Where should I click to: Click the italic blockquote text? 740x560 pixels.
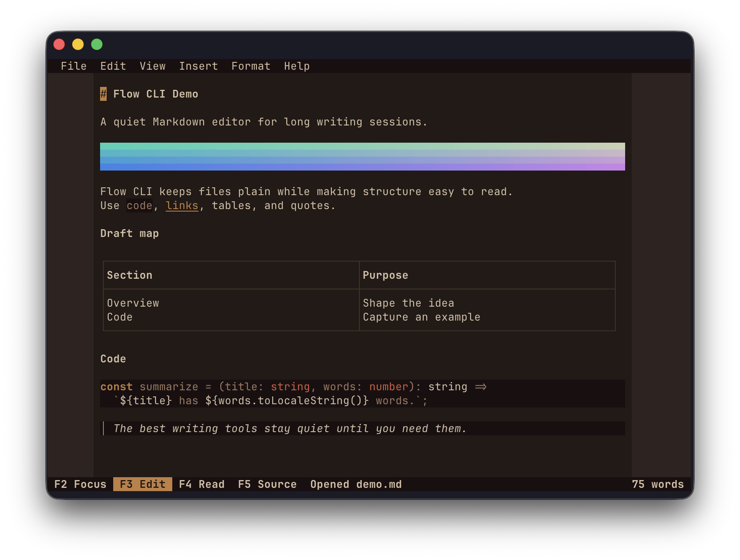pyautogui.click(x=290, y=428)
